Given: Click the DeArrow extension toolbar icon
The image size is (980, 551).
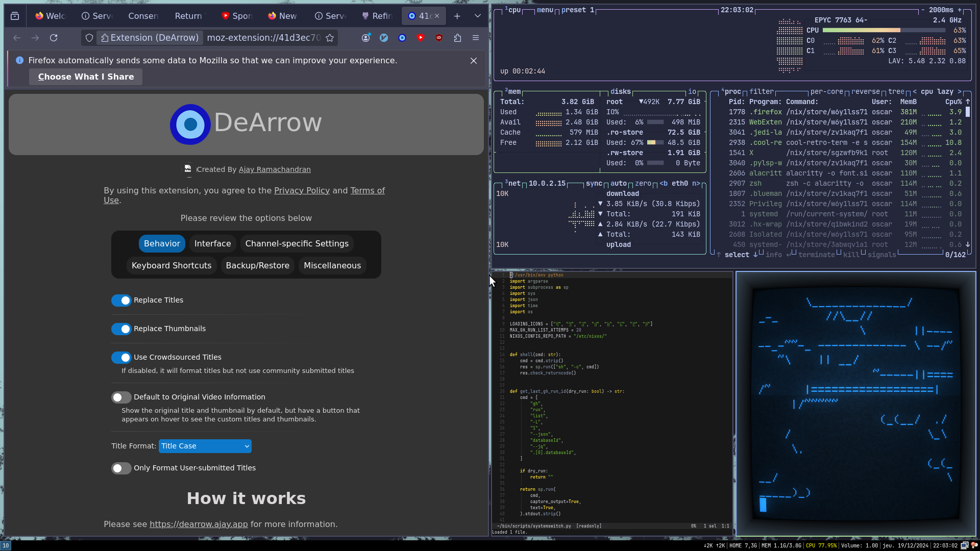Looking at the screenshot, I should pyautogui.click(x=402, y=38).
